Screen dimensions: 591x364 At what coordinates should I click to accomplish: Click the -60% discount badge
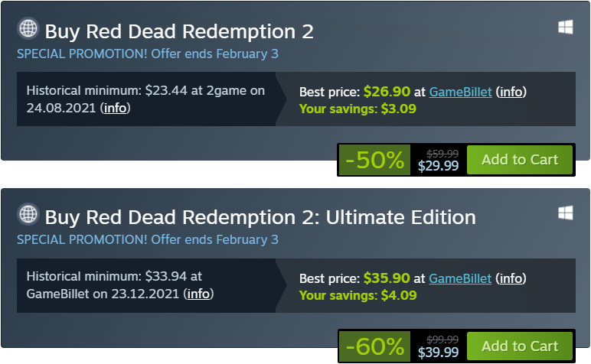(374, 347)
